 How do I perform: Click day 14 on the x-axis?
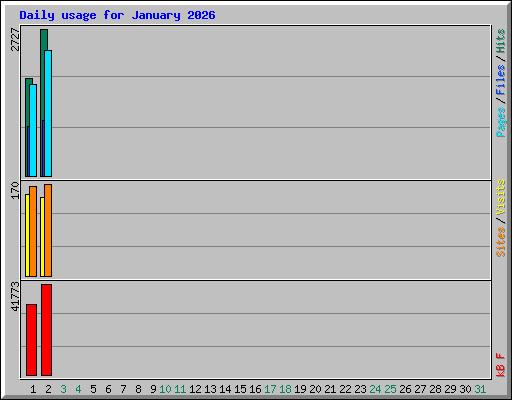click(x=225, y=389)
